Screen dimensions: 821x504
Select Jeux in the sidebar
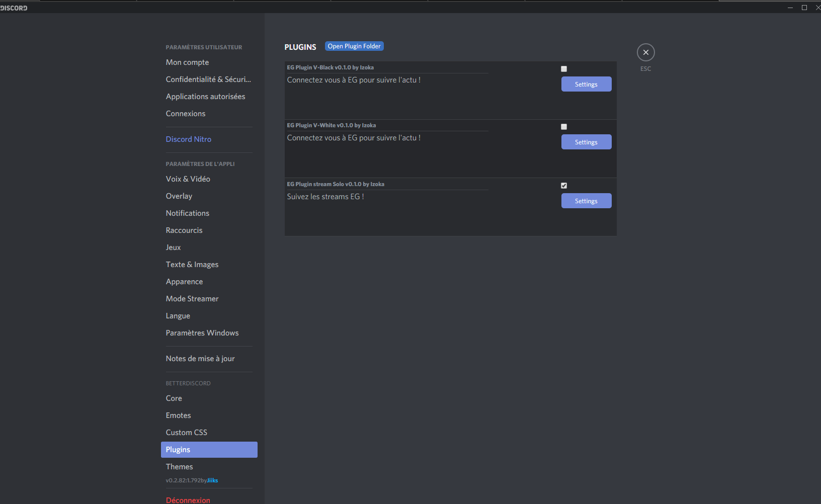[209, 247]
